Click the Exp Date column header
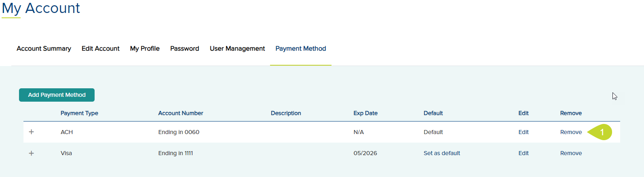This screenshot has height=177, width=644. click(x=365, y=113)
